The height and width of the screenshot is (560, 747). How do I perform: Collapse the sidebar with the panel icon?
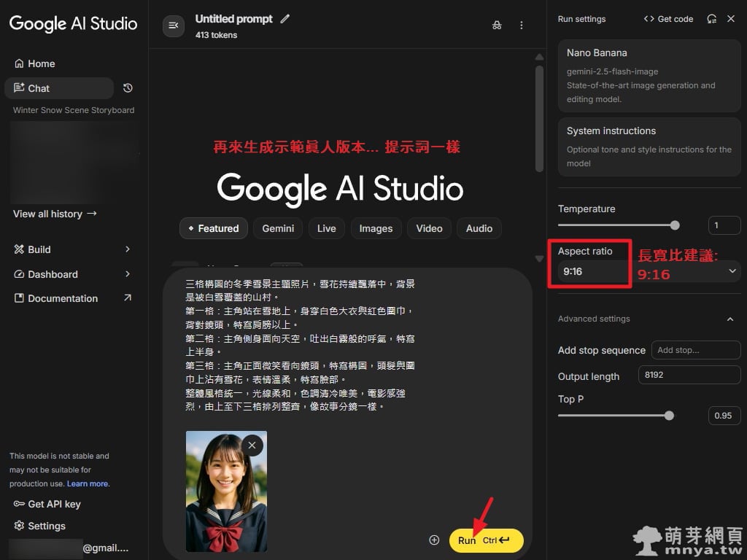tap(174, 26)
